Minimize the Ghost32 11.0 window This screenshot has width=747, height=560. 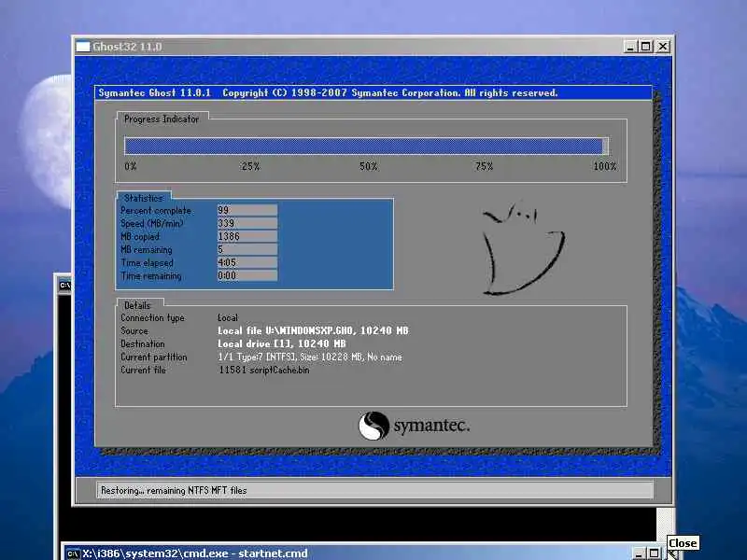(630, 47)
